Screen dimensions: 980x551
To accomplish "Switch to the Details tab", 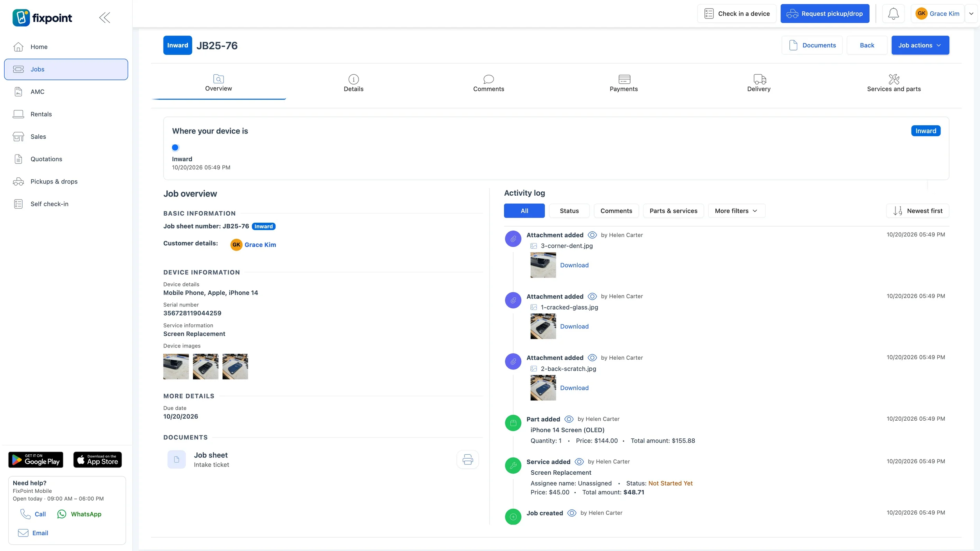I will (353, 83).
